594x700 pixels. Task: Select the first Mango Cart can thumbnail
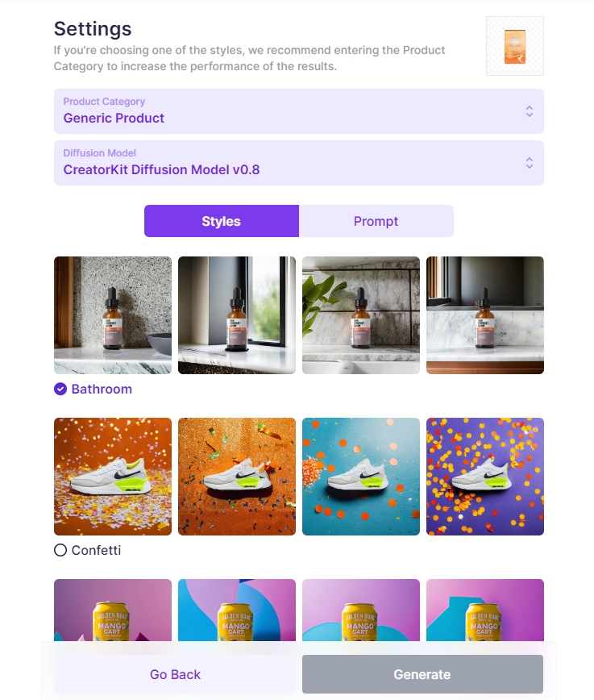(x=113, y=610)
